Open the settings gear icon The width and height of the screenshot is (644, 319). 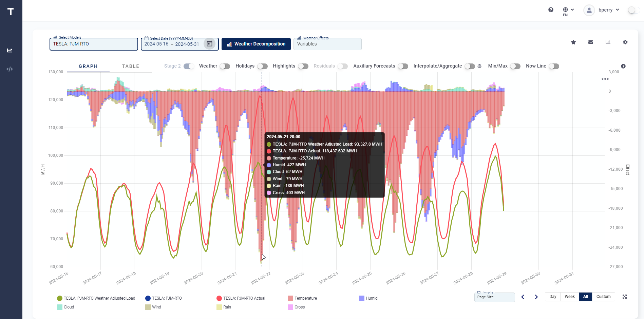point(625,42)
